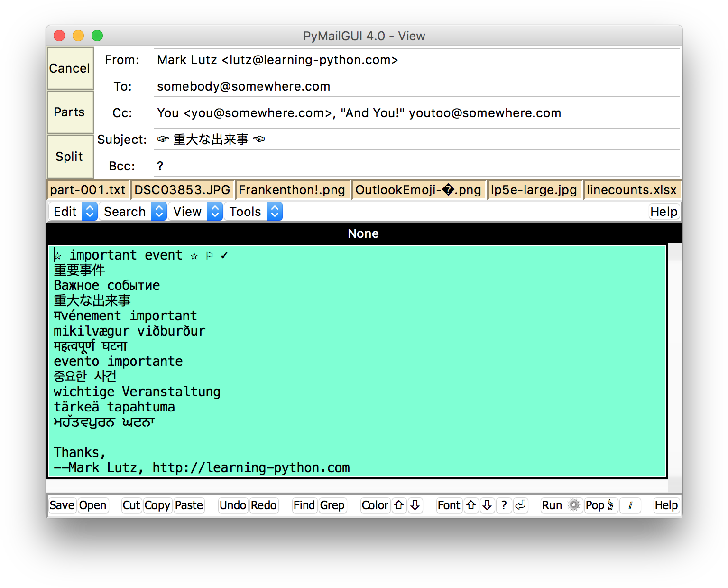Click the return-arrow icon in the toolbar
728x588 pixels.
(x=521, y=505)
